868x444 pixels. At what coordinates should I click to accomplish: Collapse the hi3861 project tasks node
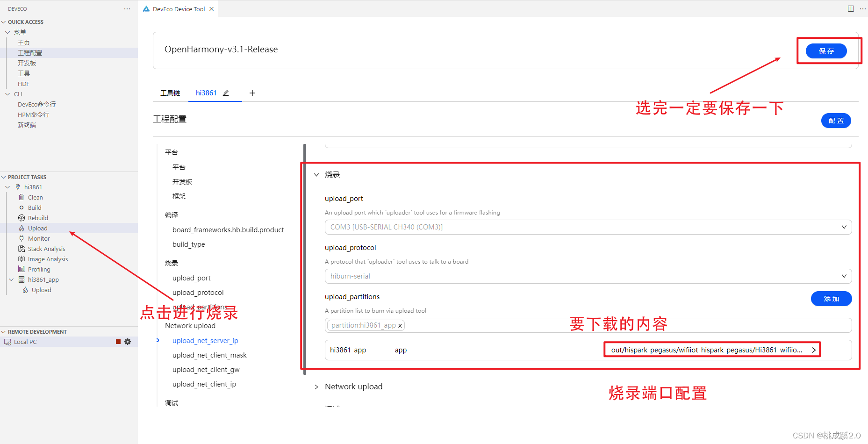click(x=7, y=187)
